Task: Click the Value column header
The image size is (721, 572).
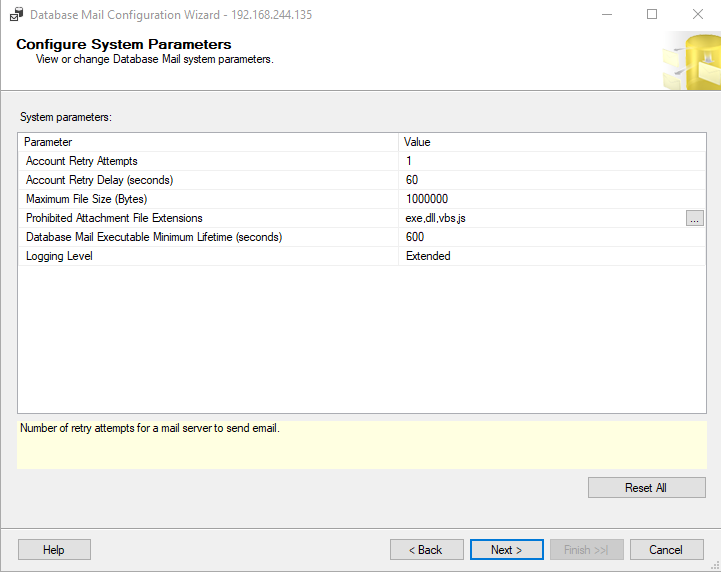Action: coord(552,142)
